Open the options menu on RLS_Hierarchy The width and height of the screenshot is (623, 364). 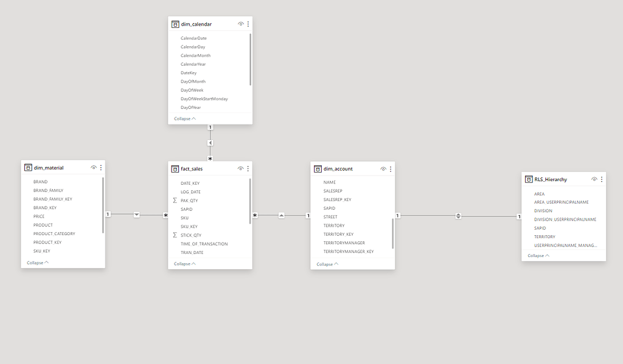602,179
